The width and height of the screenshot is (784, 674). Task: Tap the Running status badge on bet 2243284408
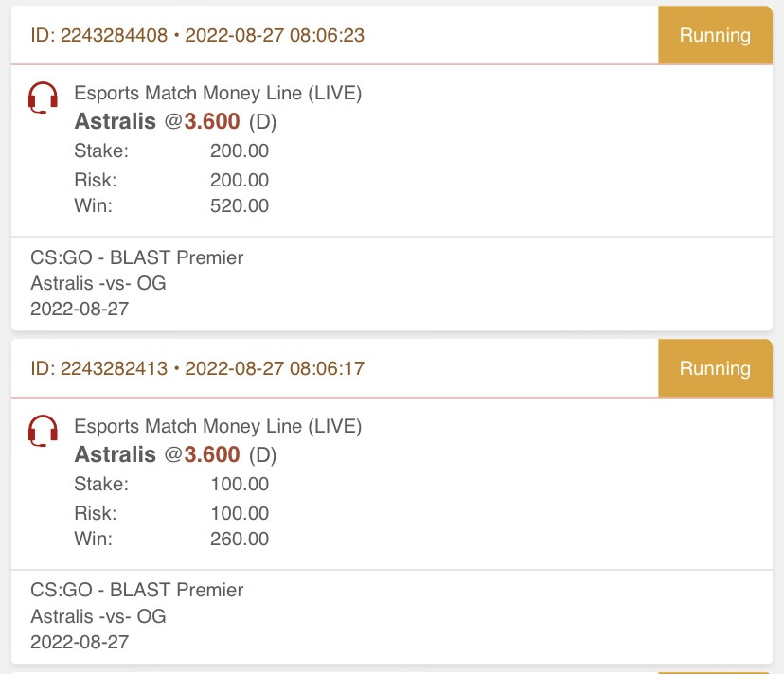(x=715, y=35)
